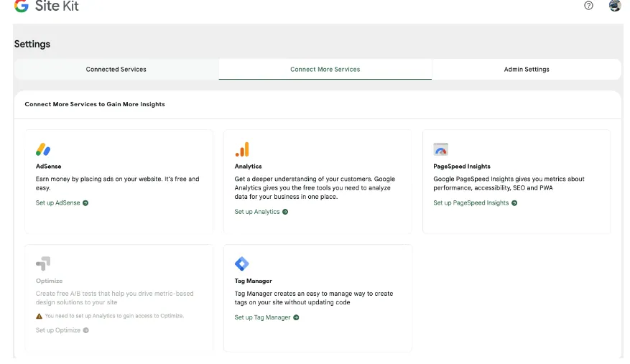This screenshot has height=364, width=630.
Task: Select the Connect More Services tab
Action: tap(325, 69)
